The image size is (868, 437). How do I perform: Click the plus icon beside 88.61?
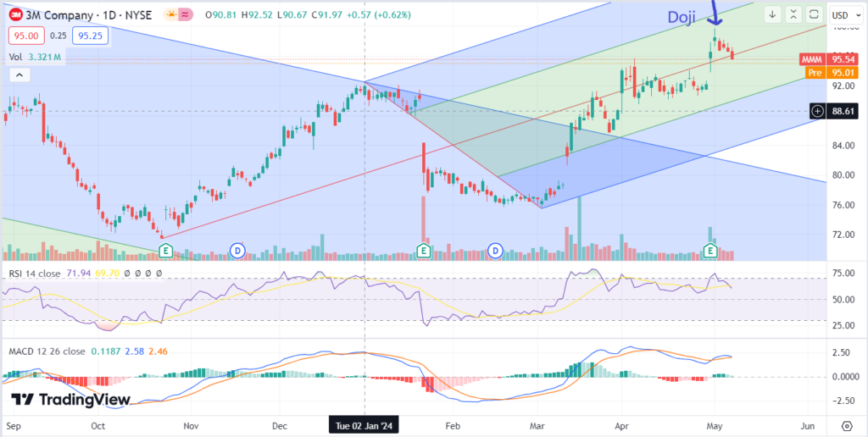[818, 111]
